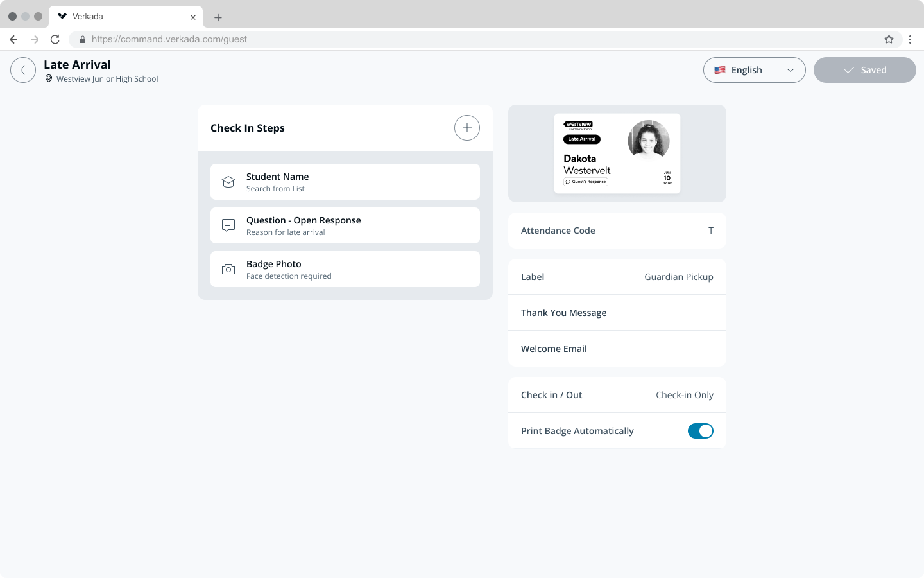
Task: Disable Print Badge Automatically toggle
Action: point(700,431)
